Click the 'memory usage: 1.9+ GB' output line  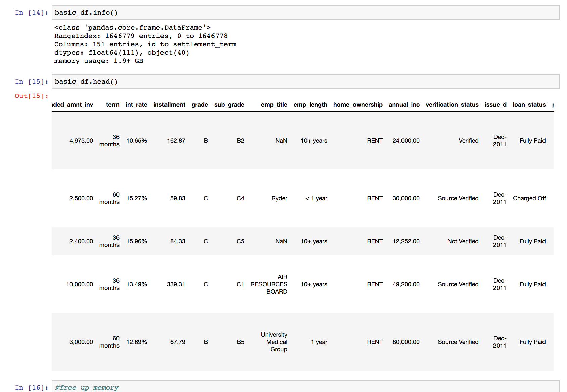tap(99, 61)
